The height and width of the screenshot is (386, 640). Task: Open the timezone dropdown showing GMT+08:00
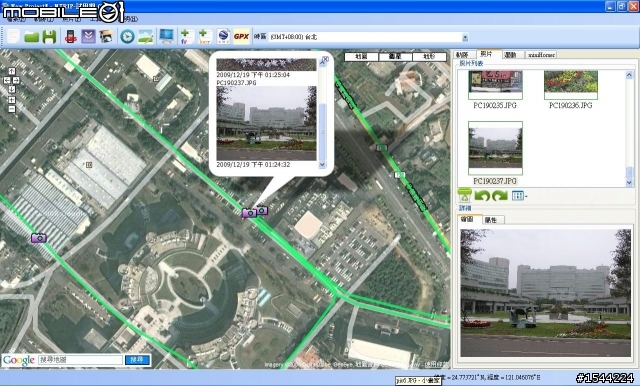[x=465, y=38]
